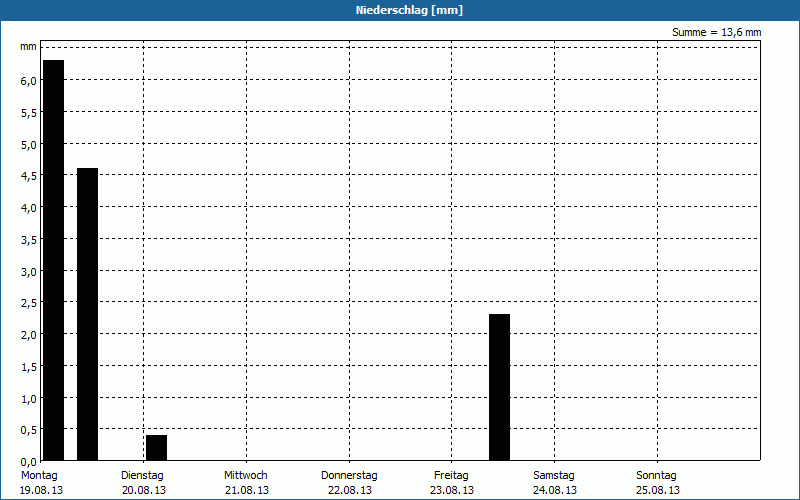
Task: Click the 4,0 y-axis value
Action: point(29,208)
